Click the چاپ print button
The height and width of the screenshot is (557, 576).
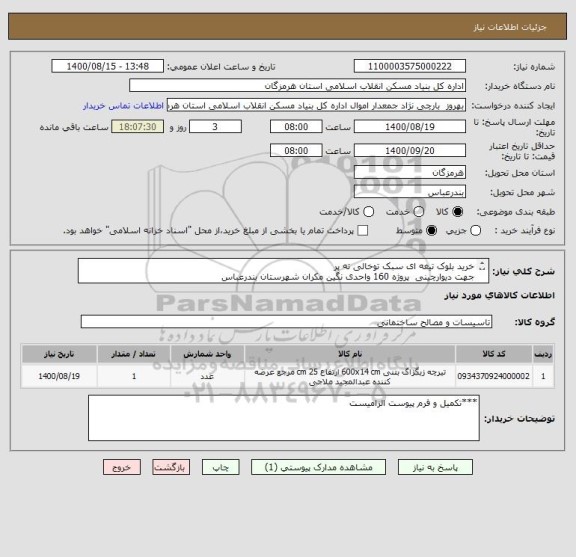tap(220, 467)
